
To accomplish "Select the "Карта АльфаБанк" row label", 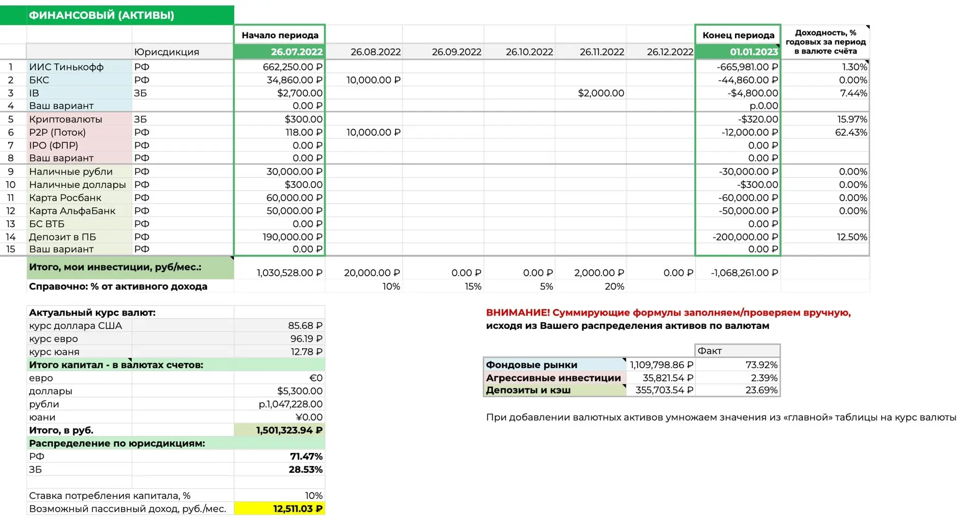I will (x=79, y=211).
